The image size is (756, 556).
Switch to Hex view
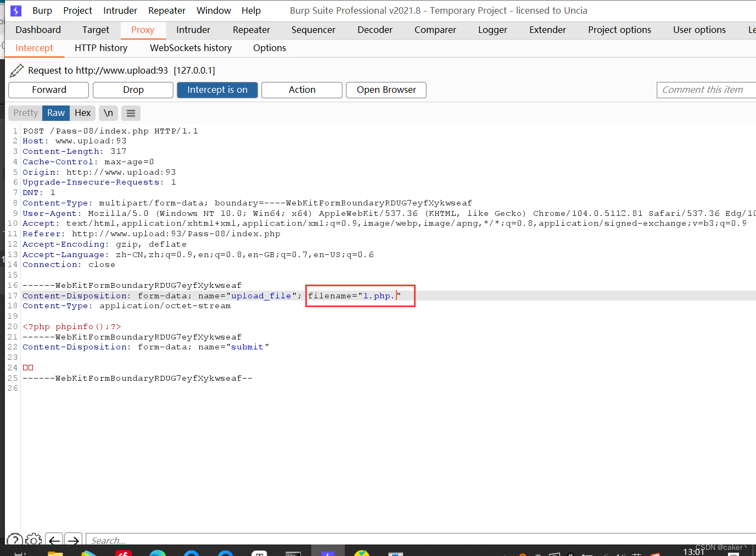[x=83, y=113]
